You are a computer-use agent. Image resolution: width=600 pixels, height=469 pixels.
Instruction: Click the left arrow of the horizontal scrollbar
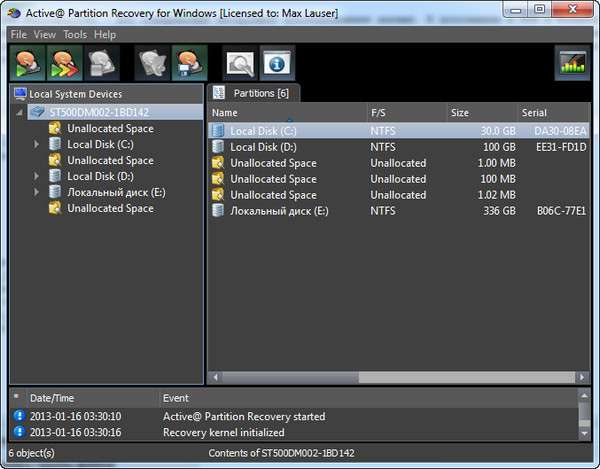[x=215, y=377]
